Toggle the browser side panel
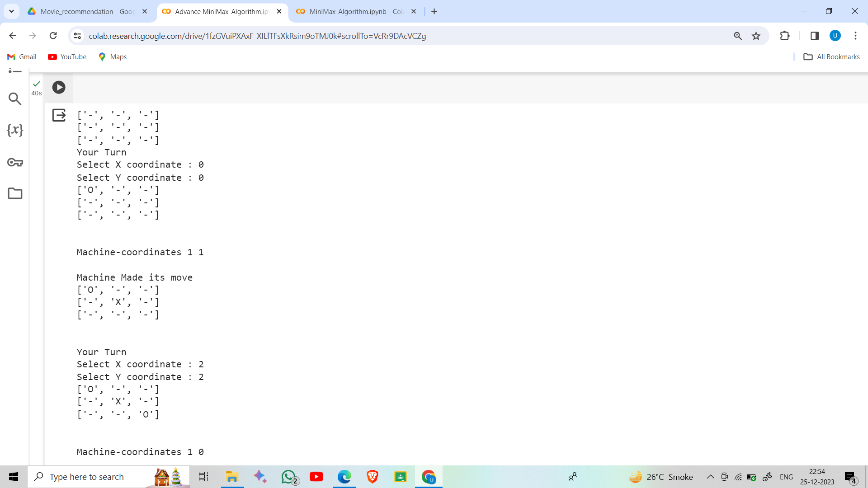The image size is (868, 488). 815,36
